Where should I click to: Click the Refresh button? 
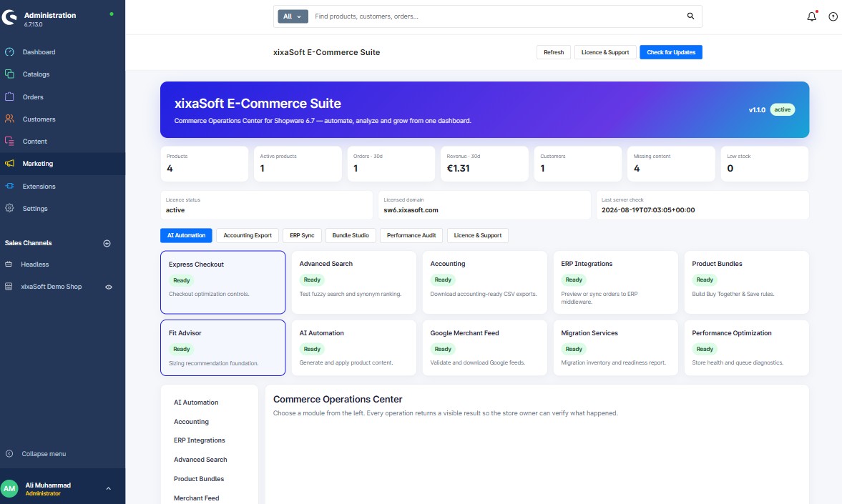point(554,52)
